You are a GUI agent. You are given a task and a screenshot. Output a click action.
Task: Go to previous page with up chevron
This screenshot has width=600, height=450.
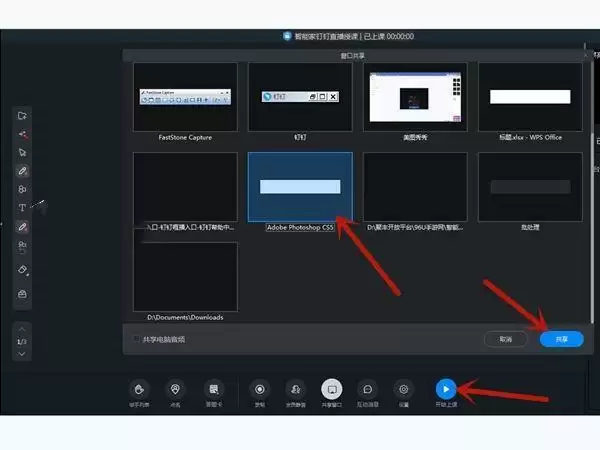click(23, 329)
